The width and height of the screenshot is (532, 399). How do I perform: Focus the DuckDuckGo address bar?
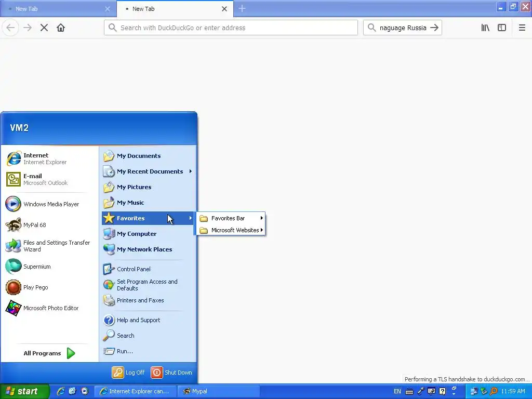pyautogui.click(x=231, y=28)
